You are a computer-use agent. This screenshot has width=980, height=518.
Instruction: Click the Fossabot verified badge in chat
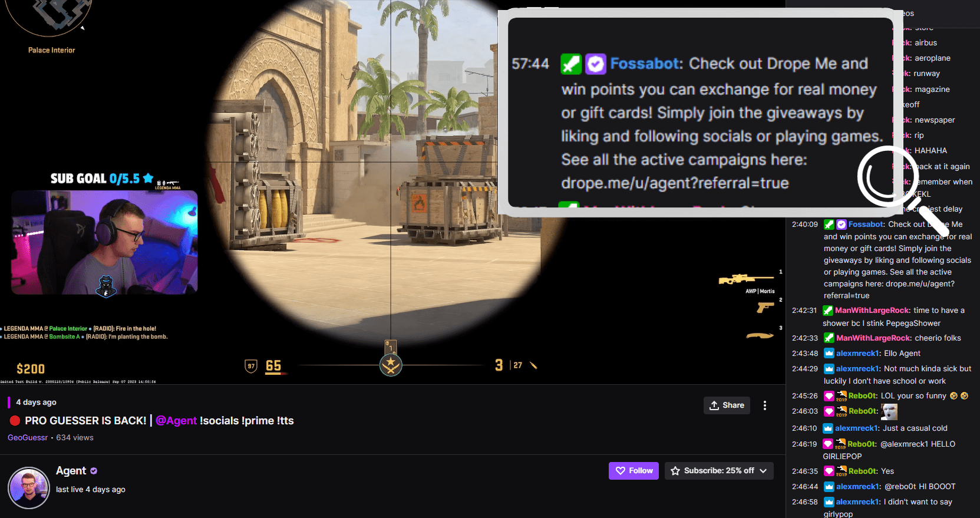tap(842, 225)
